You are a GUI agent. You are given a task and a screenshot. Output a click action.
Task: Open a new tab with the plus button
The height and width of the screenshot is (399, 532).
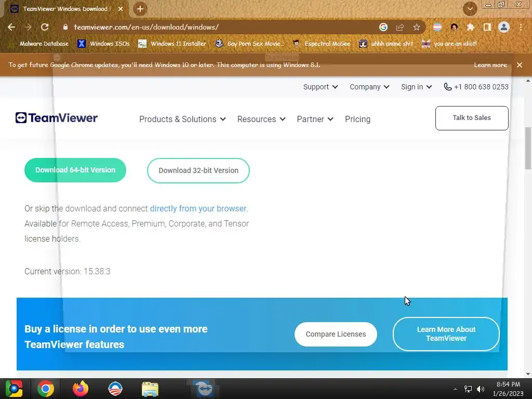tap(140, 9)
